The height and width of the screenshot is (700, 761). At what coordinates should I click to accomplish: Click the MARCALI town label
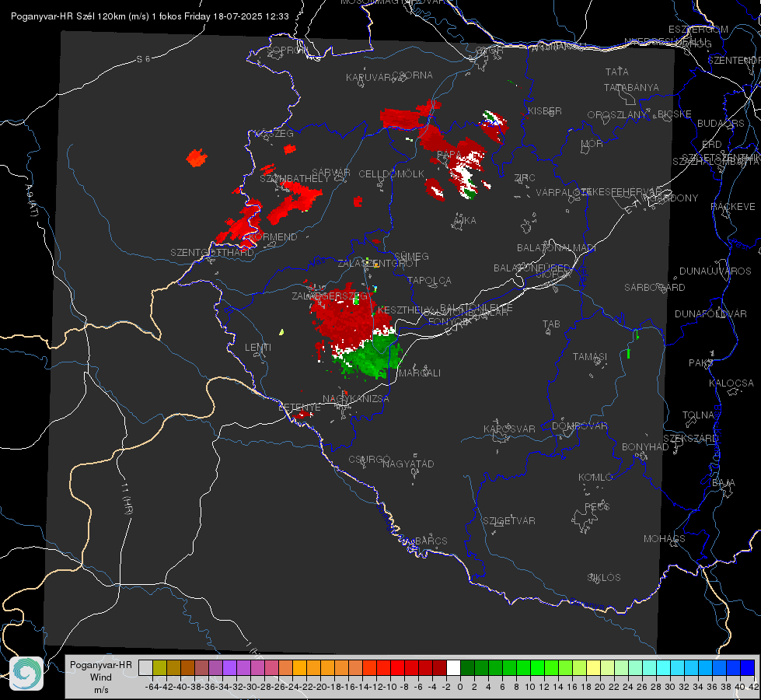pyautogui.click(x=420, y=373)
